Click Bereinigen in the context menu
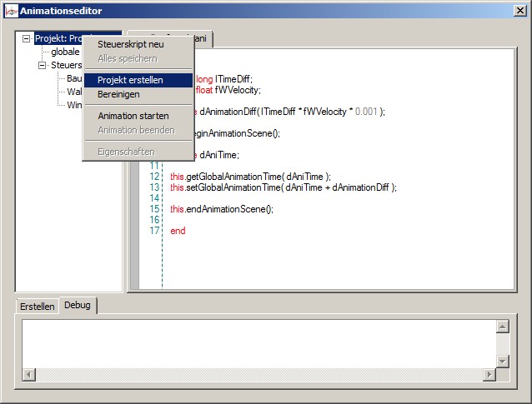 point(118,94)
